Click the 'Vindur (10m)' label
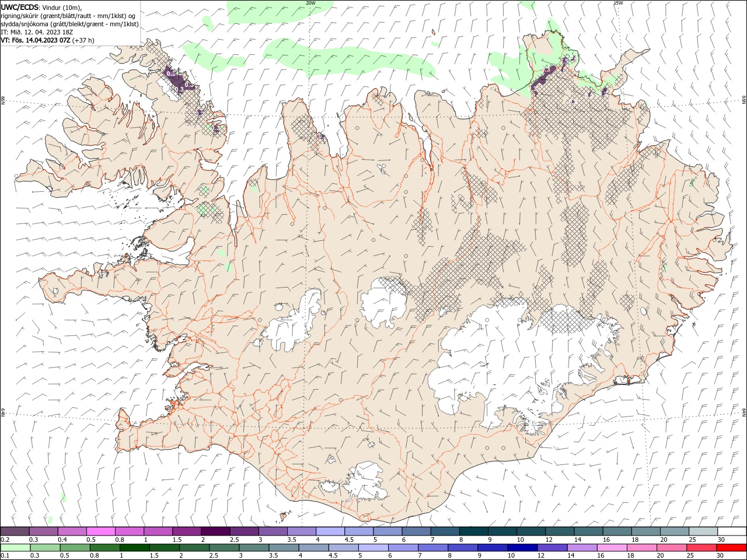 (62, 7)
